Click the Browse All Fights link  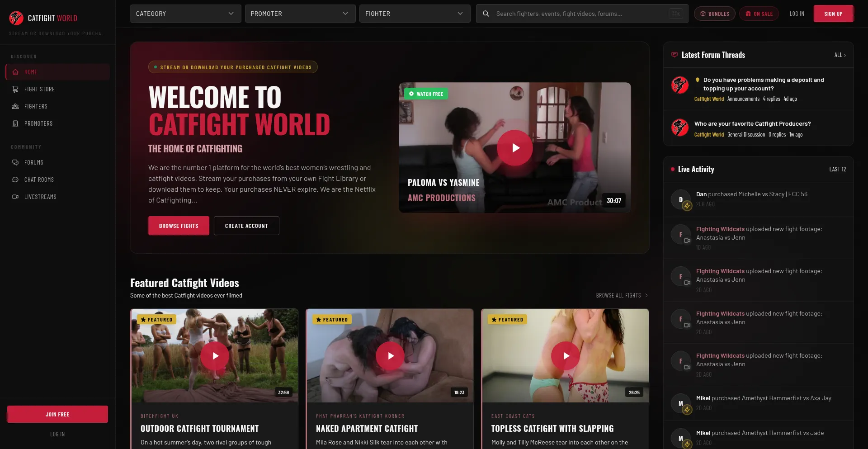click(x=622, y=295)
